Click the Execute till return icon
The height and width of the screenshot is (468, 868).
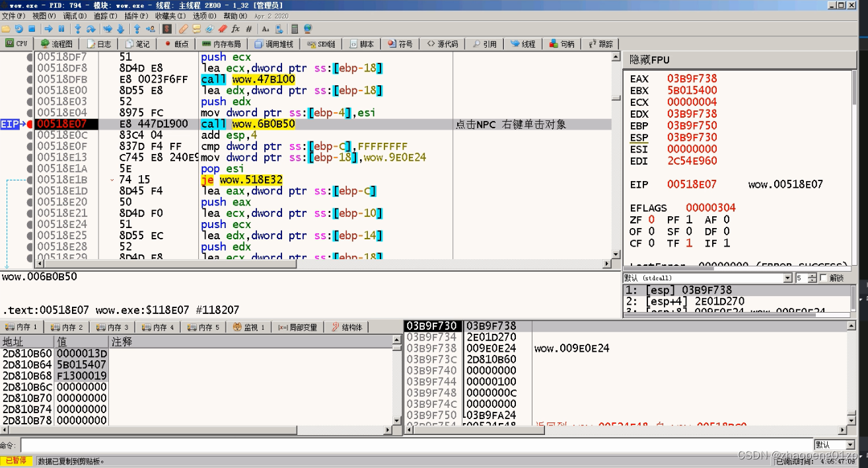coord(137,29)
